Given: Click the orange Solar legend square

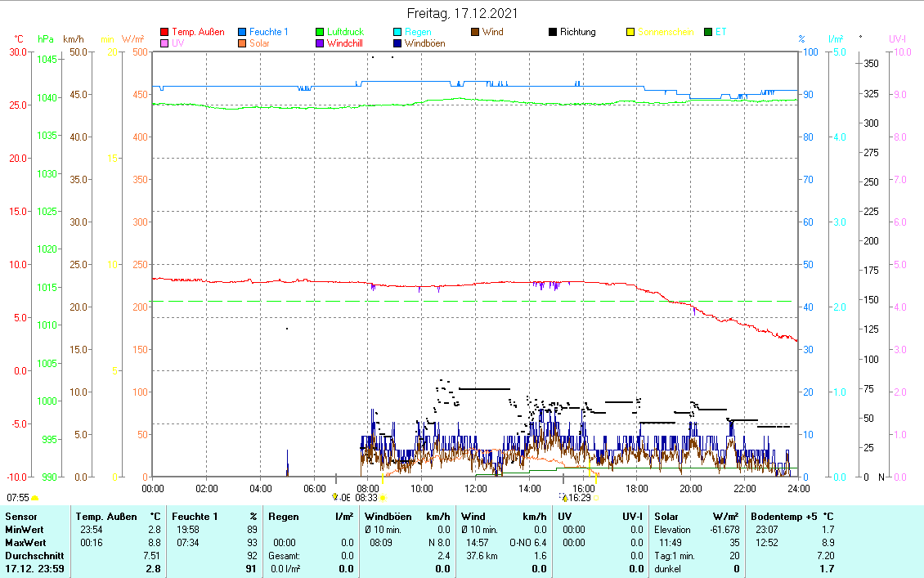Looking at the screenshot, I should coord(242,43).
